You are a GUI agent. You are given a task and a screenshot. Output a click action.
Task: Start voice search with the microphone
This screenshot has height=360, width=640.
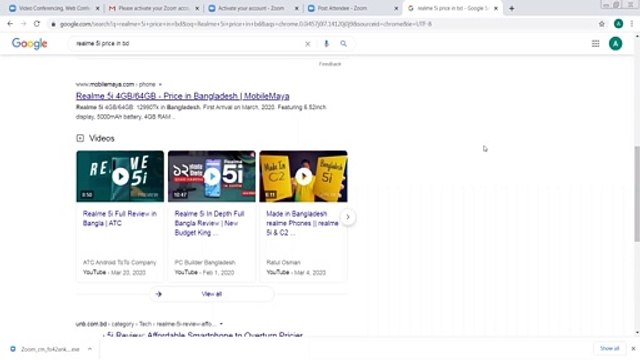click(326, 44)
